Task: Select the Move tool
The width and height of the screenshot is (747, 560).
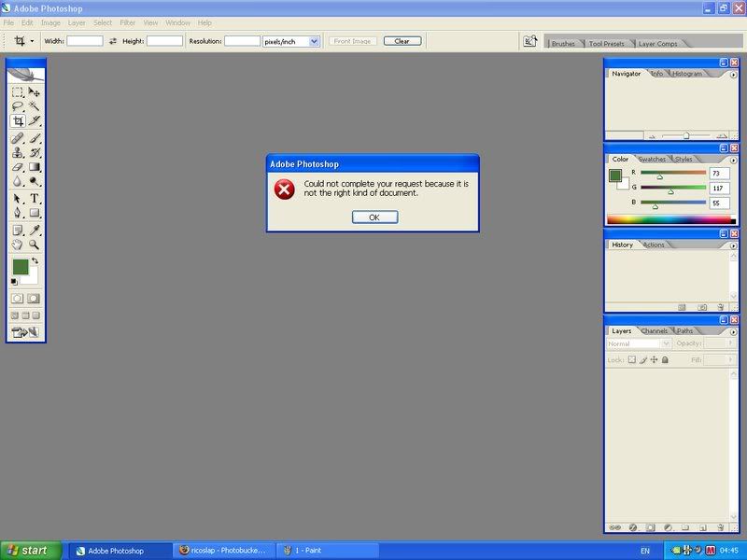Action: (35, 92)
